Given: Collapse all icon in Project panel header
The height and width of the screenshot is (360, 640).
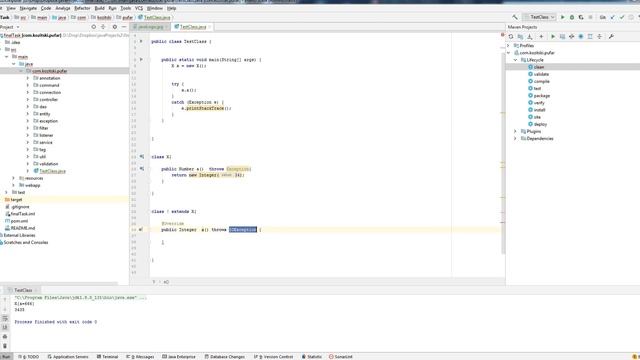Looking at the screenshot, I should [x=103, y=27].
